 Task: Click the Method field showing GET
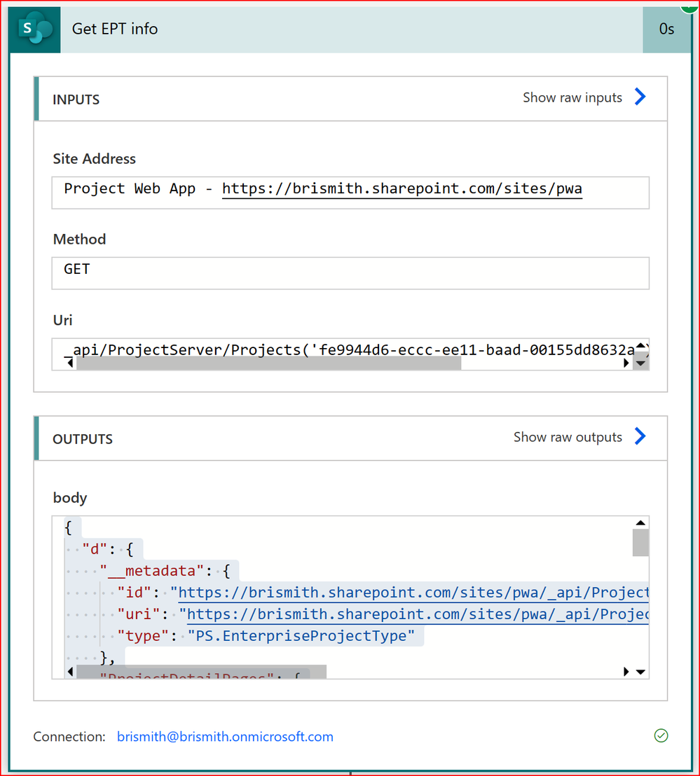pos(350,273)
